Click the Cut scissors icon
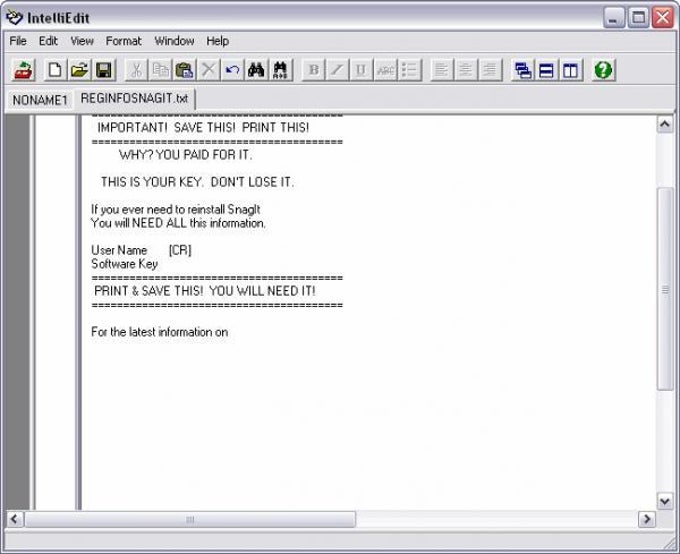This screenshot has height=554, width=680. 136,70
